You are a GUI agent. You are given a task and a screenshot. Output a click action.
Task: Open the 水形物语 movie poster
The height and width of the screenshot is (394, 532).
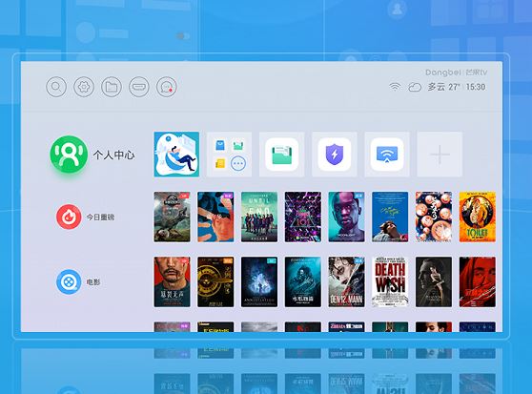303,282
